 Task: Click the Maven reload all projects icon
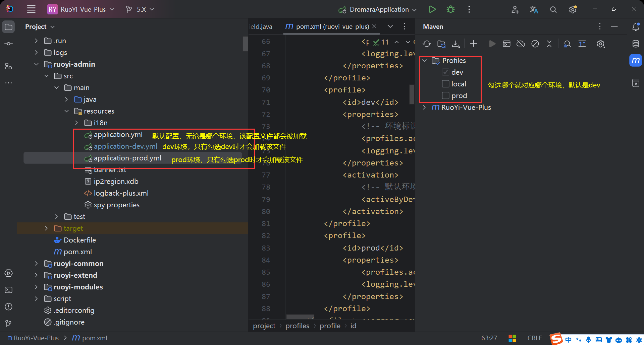427,44
